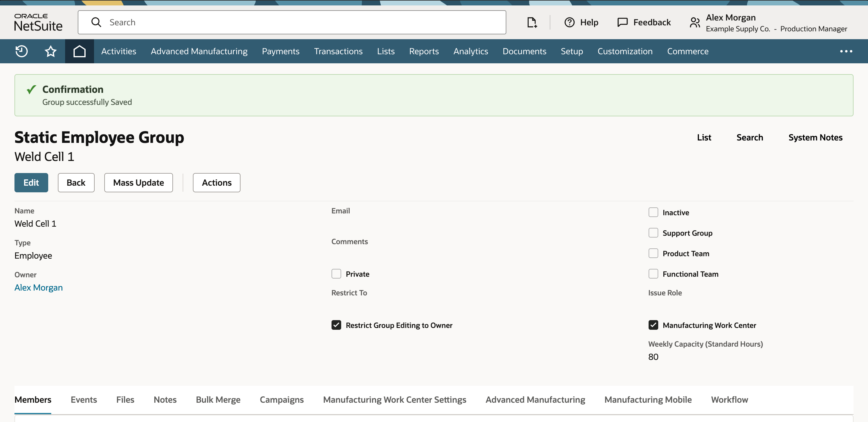Open the System Notes link
868x422 pixels.
[816, 137]
